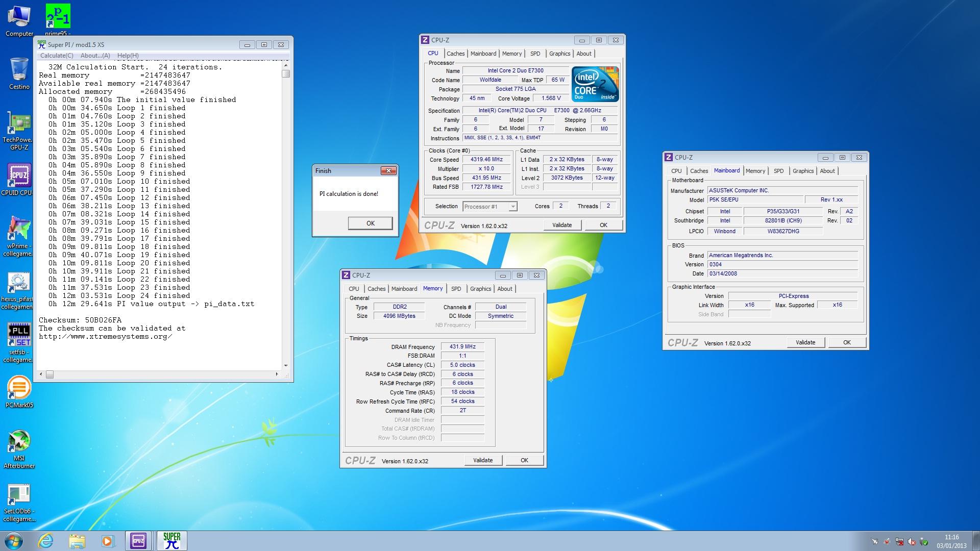The image size is (980, 551).
Task: Click the BIOS Date 03/14/2008 field
Action: point(782,273)
